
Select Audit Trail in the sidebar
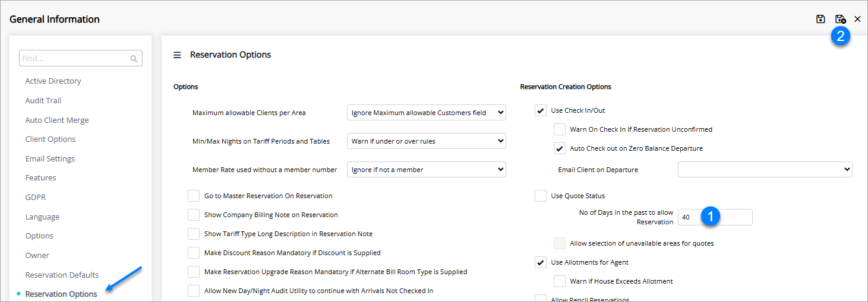pos(43,101)
